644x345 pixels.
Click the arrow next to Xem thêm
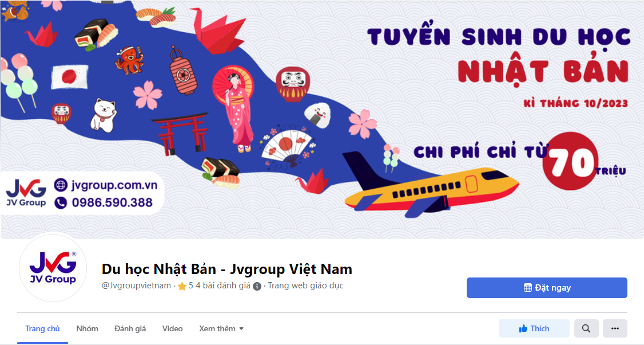pyautogui.click(x=241, y=328)
